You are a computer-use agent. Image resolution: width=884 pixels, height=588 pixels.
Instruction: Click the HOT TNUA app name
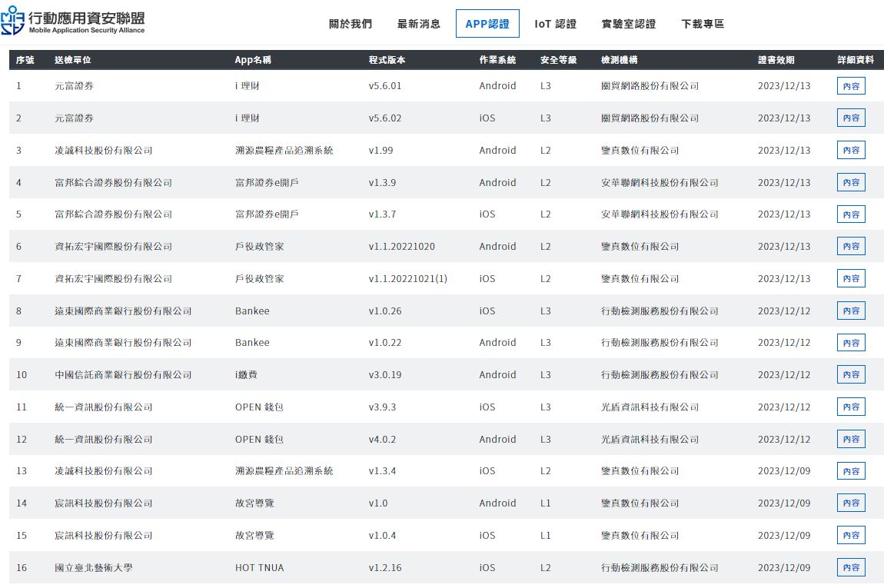[259, 567]
